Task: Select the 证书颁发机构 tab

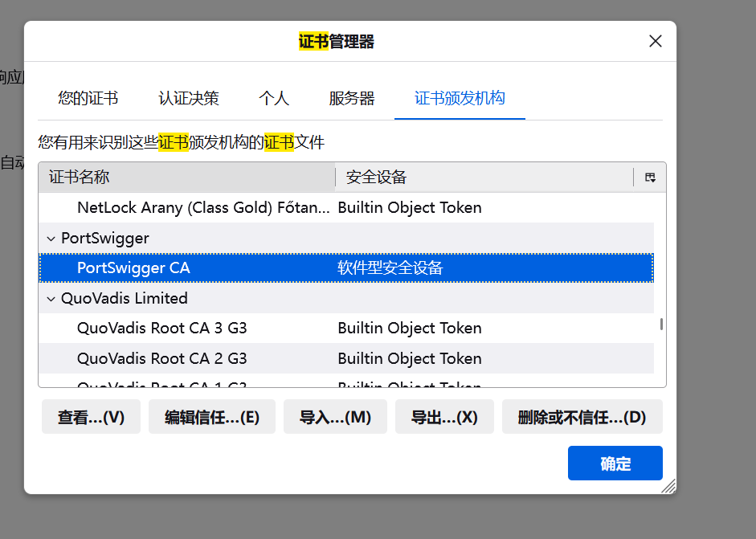Action: click(460, 98)
